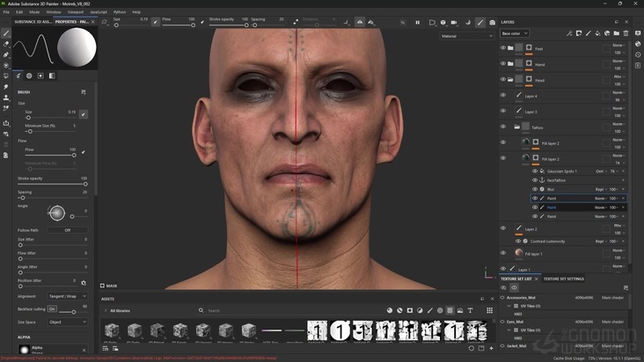Collapse Accessories_Mat UV Tiles list
The width and height of the screenshot is (644, 362).
pyautogui.click(x=509, y=306)
